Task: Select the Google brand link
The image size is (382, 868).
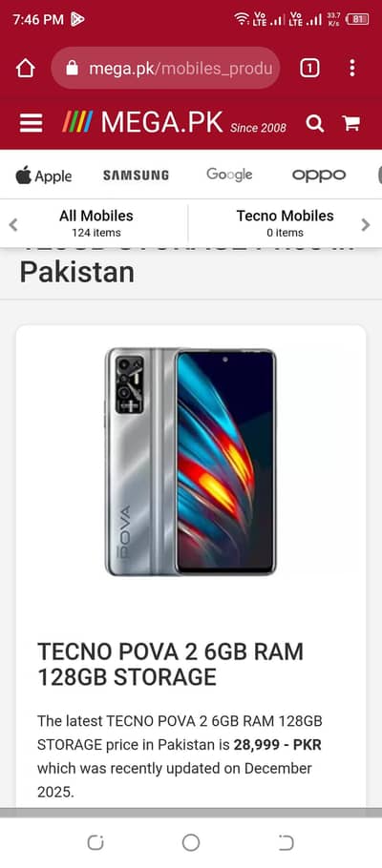Action: coord(229,175)
